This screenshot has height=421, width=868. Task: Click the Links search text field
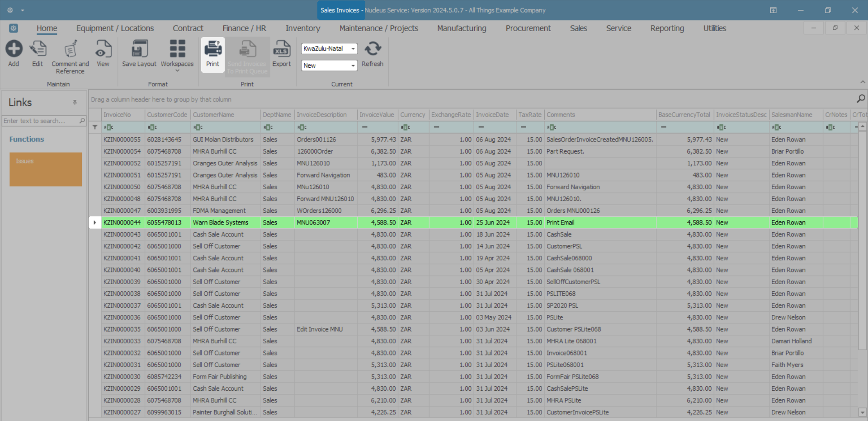(41, 121)
